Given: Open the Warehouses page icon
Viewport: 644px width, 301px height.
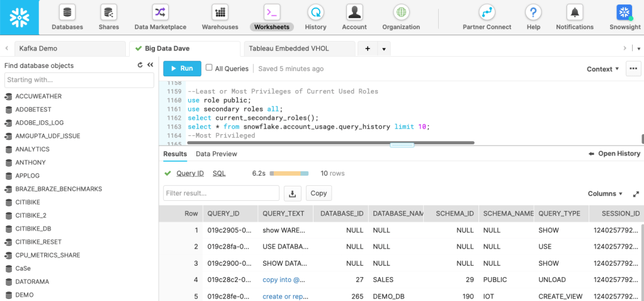Looking at the screenshot, I should (220, 13).
